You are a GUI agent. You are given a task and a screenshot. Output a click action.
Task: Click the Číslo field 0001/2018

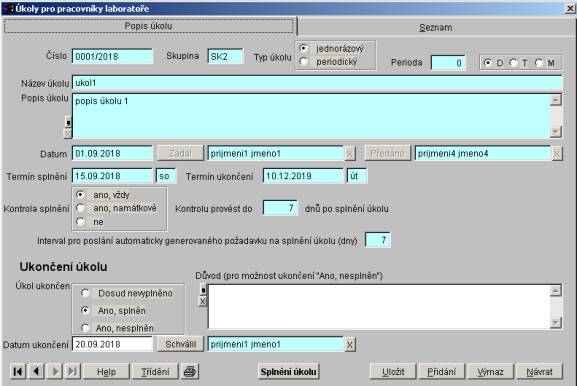(x=112, y=56)
